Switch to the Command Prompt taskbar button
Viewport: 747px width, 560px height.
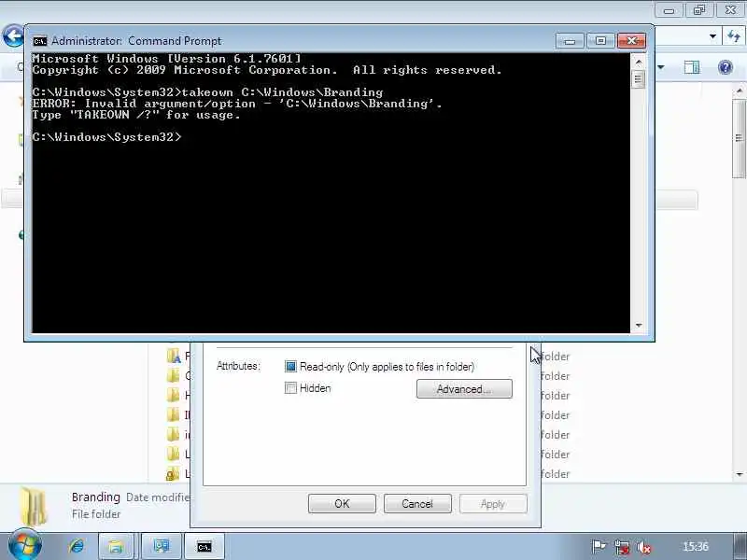[x=204, y=547]
